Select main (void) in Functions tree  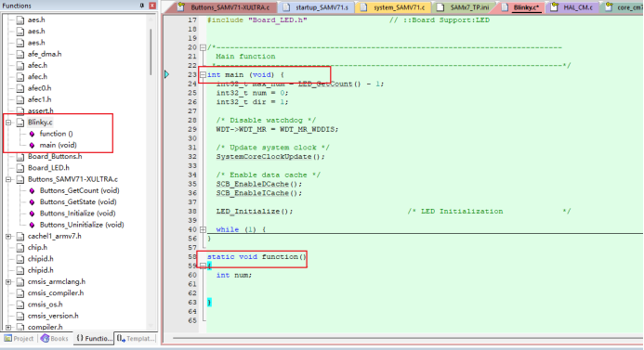click(58, 145)
